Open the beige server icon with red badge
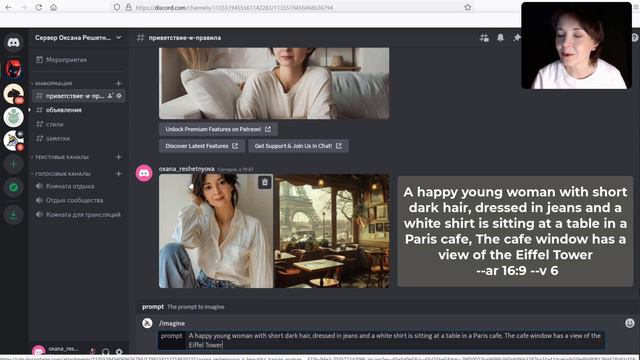Screen dimensions: 640x360 (13, 93)
